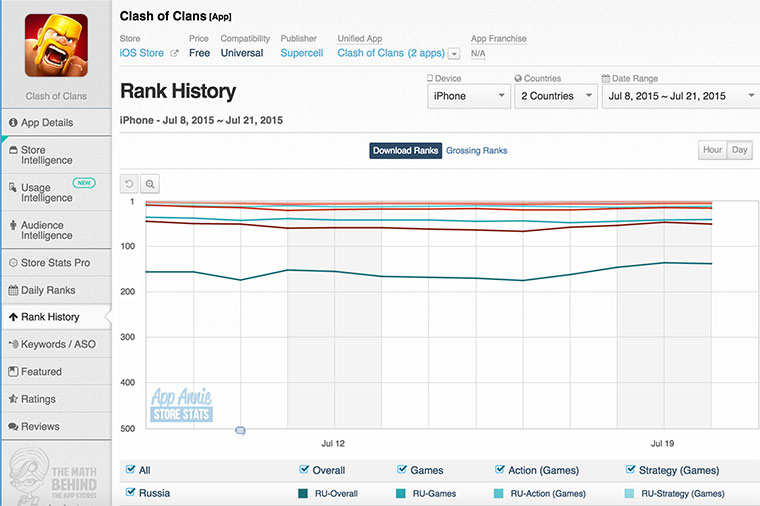Open the App Details info icon
This screenshot has height=506, width=760.
pyautogui.click(x=13, y=123)
